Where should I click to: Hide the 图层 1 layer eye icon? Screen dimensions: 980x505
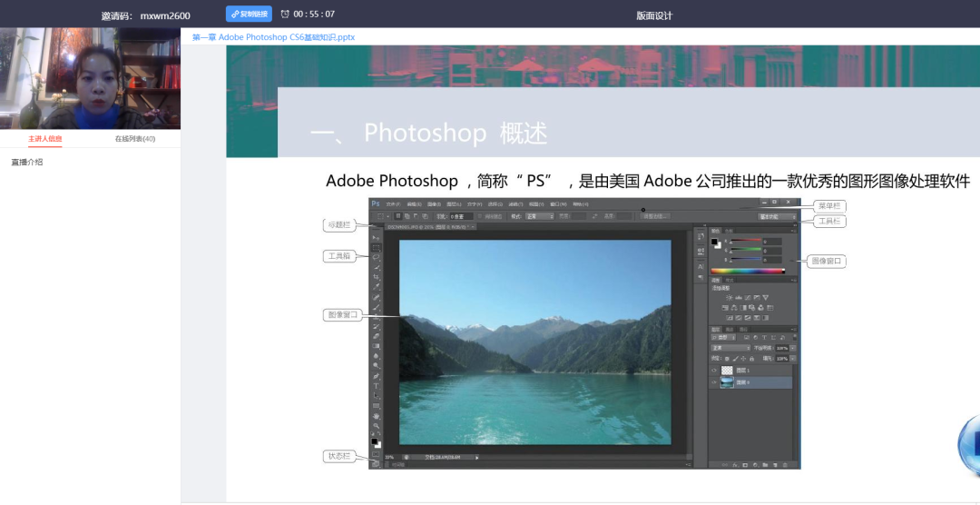coord(714,371)
